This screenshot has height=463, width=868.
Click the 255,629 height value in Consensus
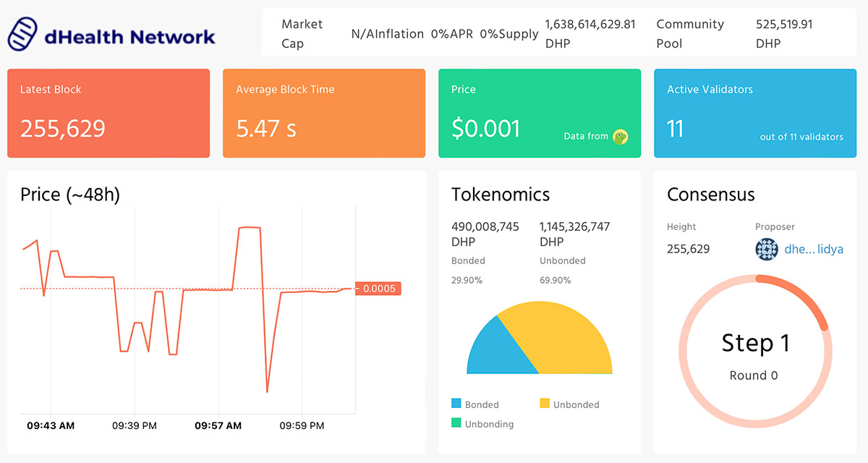pos(689,249)
